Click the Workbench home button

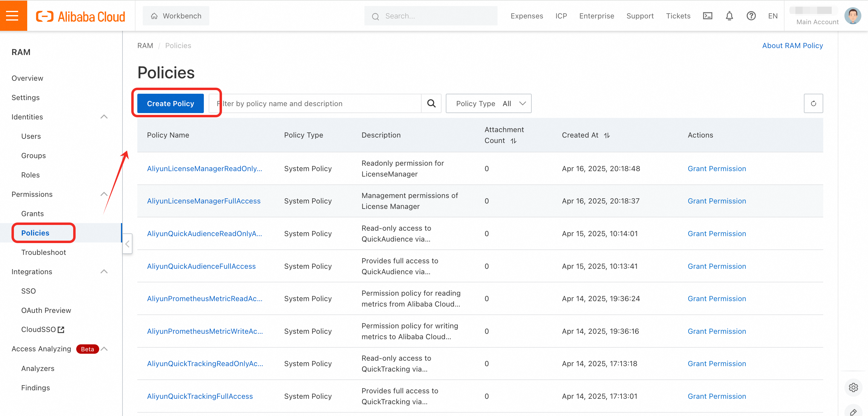pos(176,16)
